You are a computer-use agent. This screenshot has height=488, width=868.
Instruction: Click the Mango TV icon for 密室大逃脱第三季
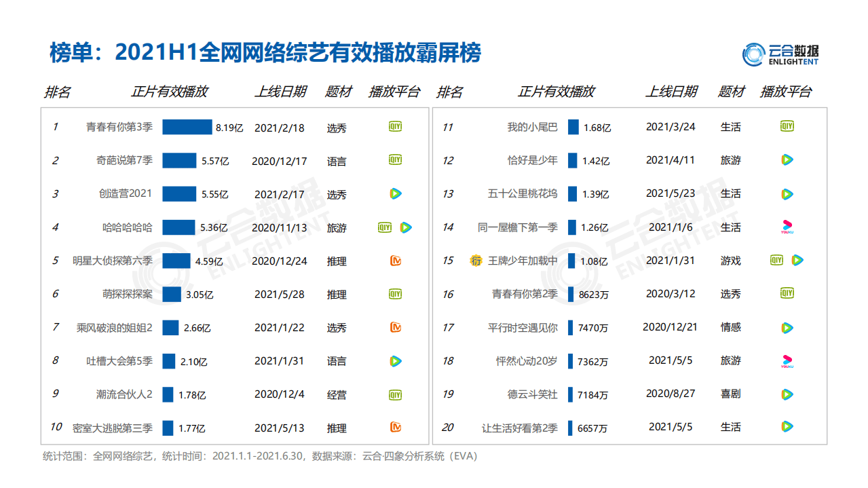[x=394, y=428]
